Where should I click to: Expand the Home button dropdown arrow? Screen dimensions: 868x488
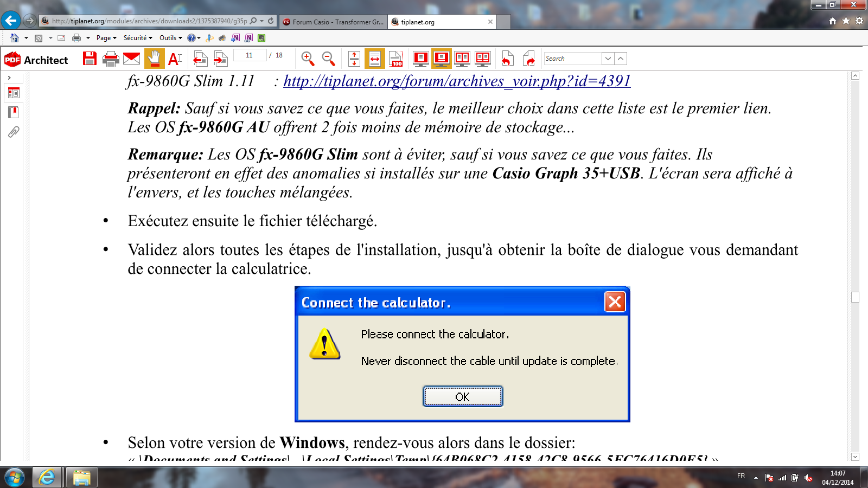tap(26, 38)
